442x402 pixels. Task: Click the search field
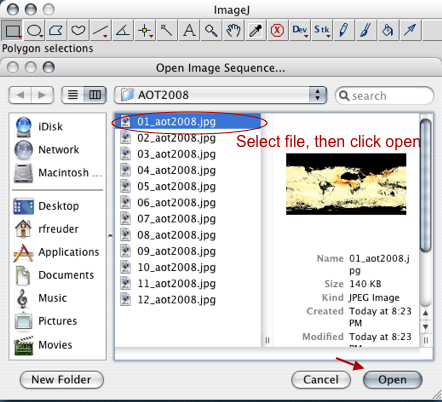point(384,96)
